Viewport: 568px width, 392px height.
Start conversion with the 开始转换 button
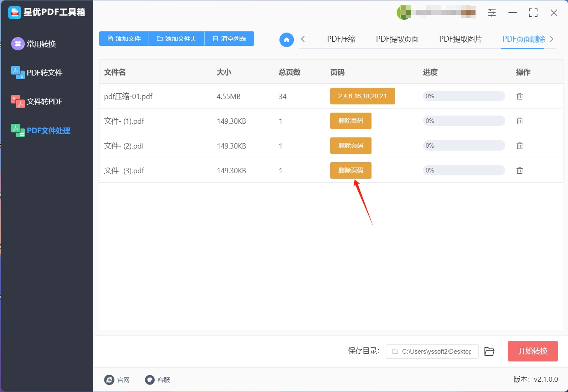(x=533, y=351)
